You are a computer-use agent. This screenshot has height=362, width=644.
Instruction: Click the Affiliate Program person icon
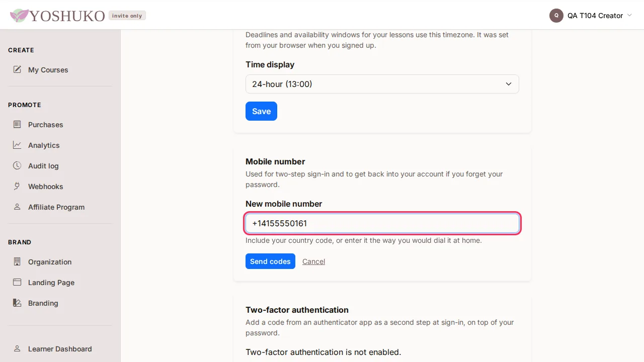point(17,207)
